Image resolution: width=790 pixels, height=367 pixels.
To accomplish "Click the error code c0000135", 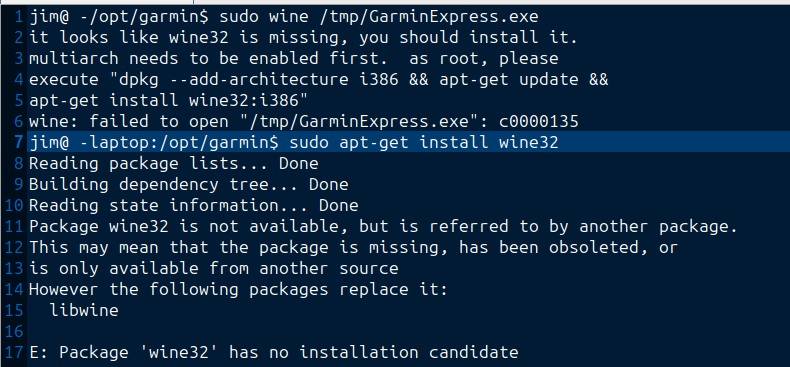I will coord(539,121).
